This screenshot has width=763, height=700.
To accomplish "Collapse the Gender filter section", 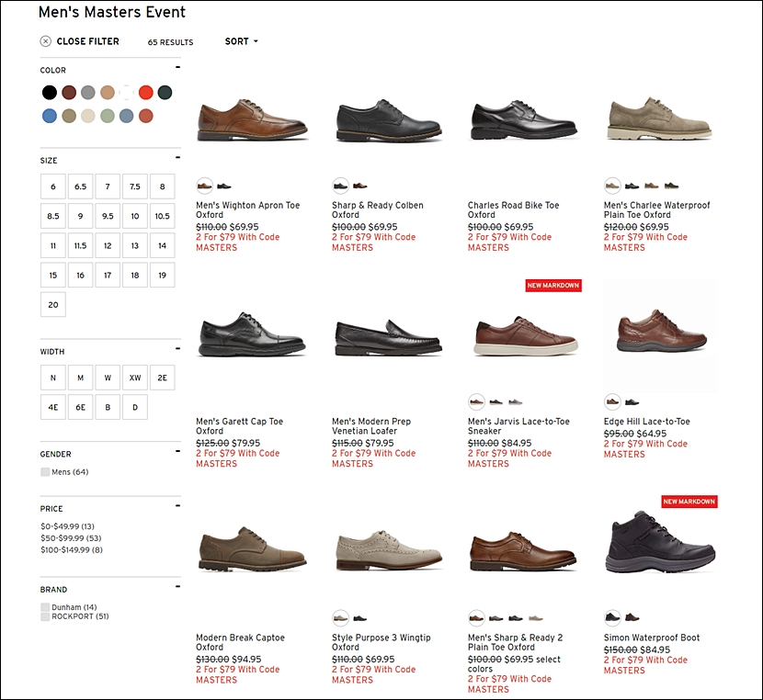I will click(x=177, y=451).
